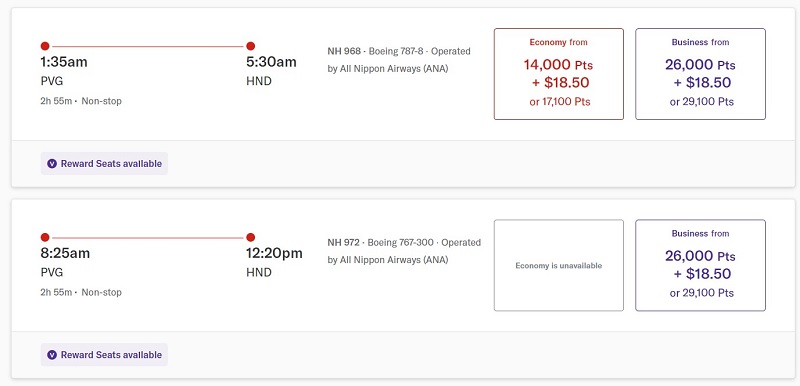The width and height of the screenshot is (800, 386).
Task: Click the route line between PVG and HND at 8:25am
Action: [x=148, y=238]
